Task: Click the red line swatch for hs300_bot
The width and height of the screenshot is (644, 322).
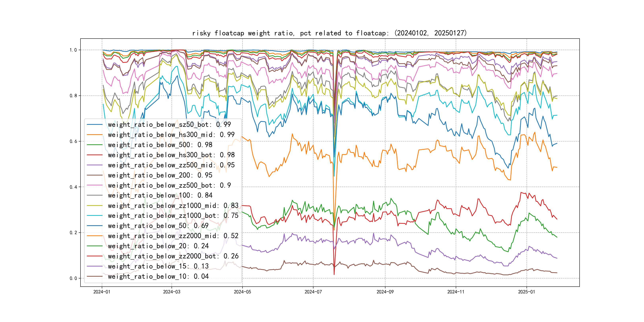Action: (95, 155)
